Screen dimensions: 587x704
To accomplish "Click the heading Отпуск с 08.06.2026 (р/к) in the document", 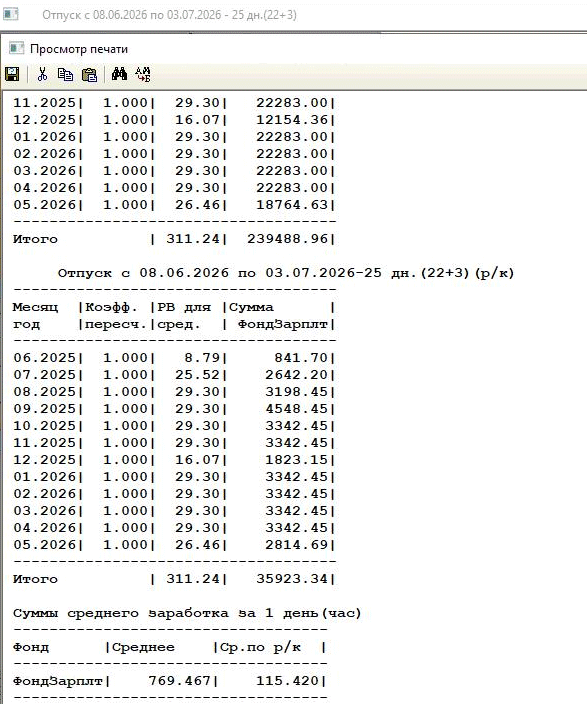I will tap(286, 273).
